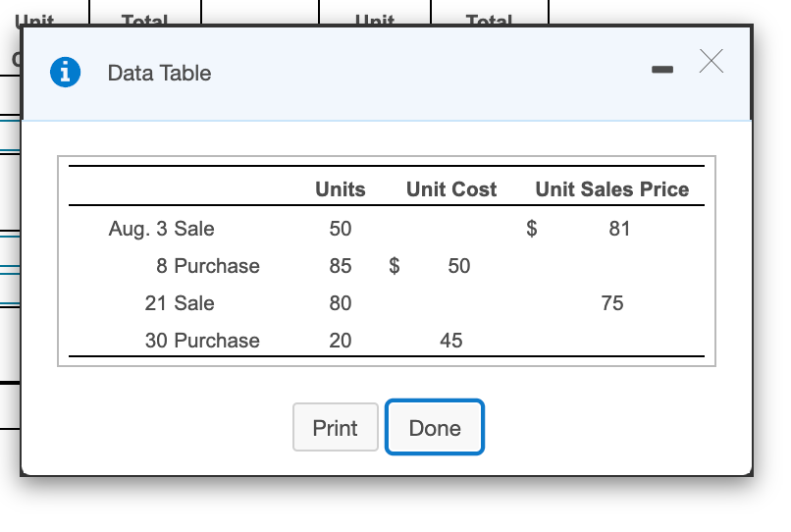Click units value 85 in 8 Purchase row
Screen dimensions: 791x532
coord(341,266)
